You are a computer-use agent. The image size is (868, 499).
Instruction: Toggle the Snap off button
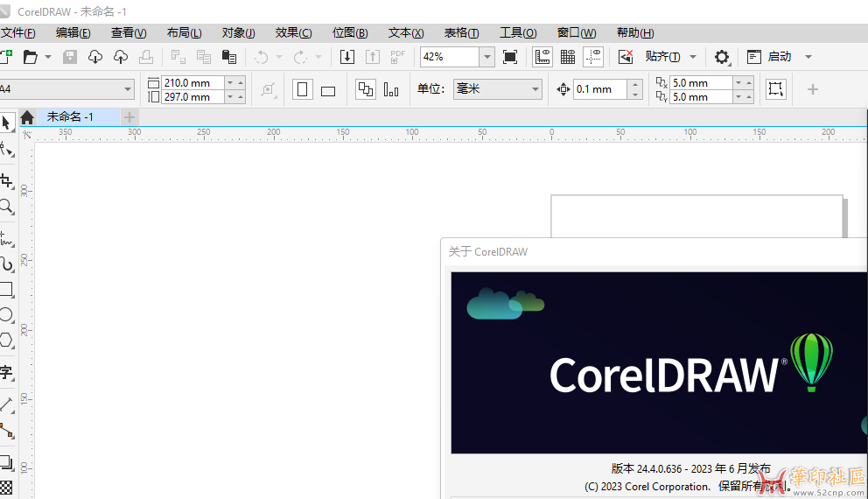[x=626, y=57]
